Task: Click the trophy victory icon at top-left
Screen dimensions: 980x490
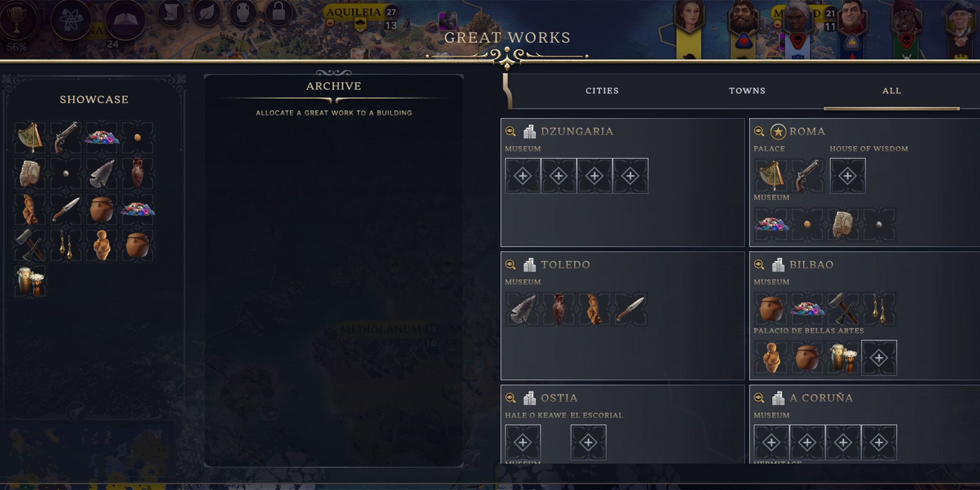Action: point(16,20)
